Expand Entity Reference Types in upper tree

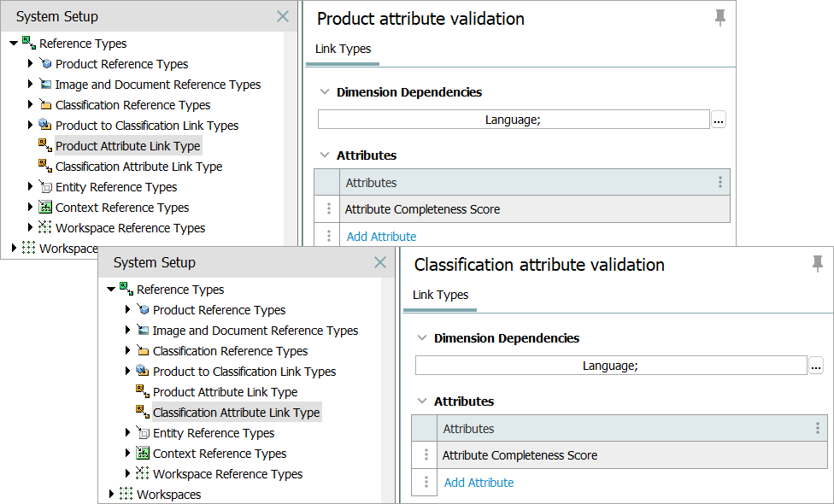(x=30, y=186)
